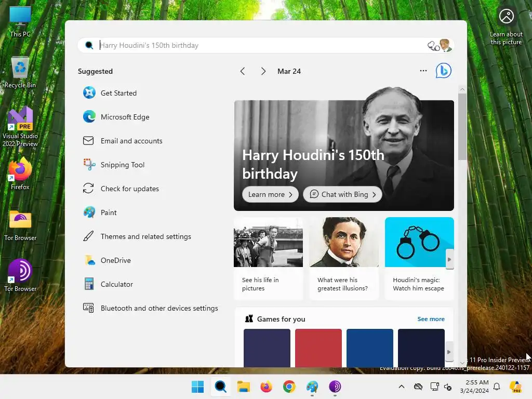Open the PRE icon at taskbar end

point(515,387)
